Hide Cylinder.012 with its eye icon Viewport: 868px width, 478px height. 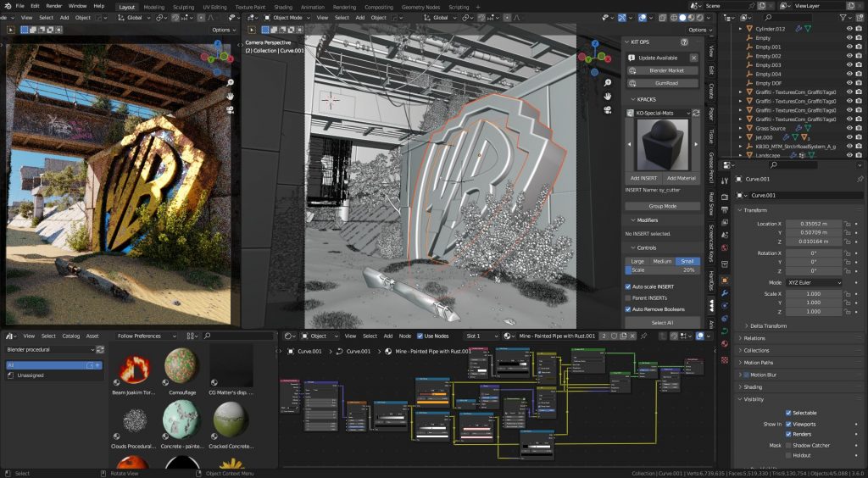849,29
